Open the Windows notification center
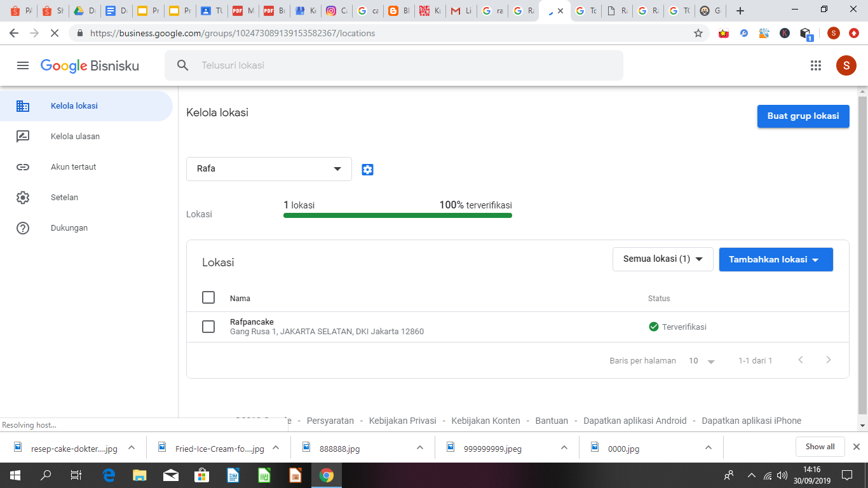The width and height of the screenshot is (868, 488). coord(846,475)
